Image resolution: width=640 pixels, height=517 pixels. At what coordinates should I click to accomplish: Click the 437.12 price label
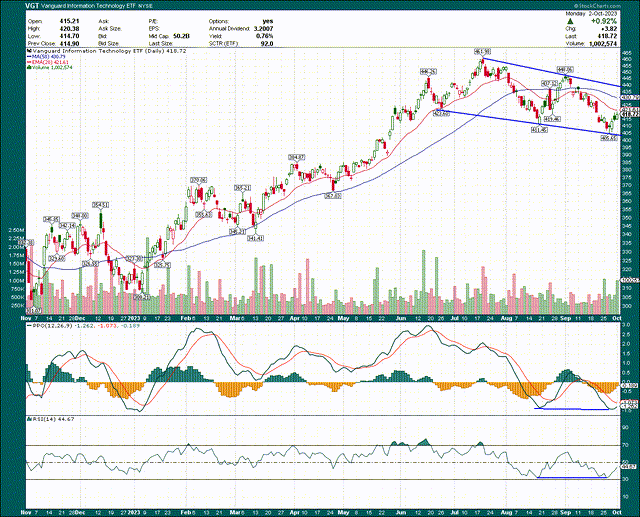point(549,83)
